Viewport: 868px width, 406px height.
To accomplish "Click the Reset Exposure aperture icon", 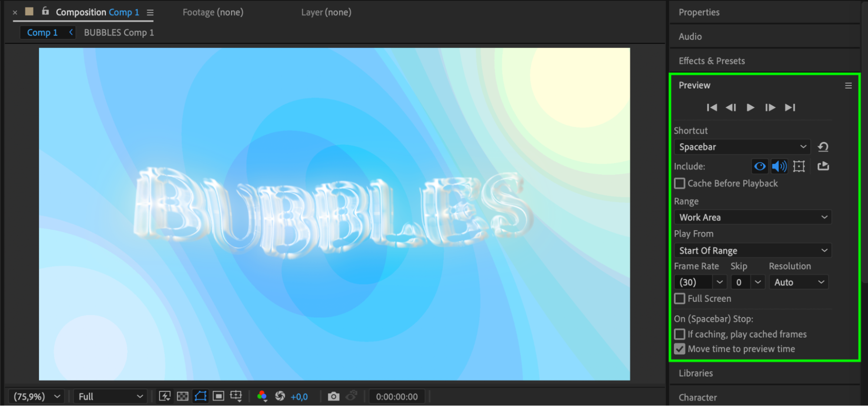I will [280, 396].
